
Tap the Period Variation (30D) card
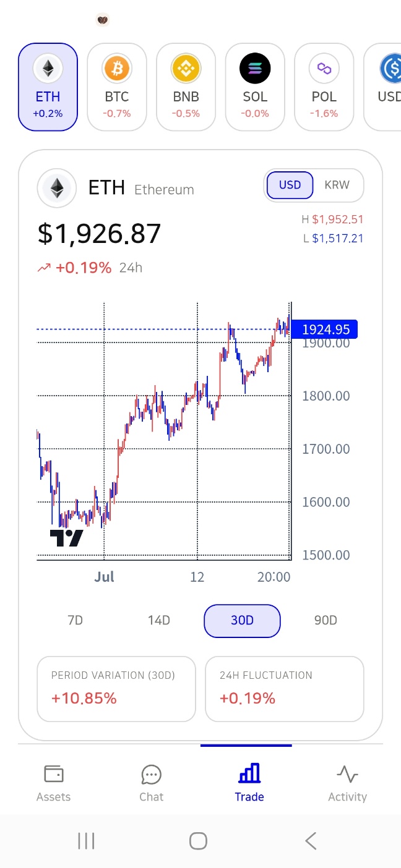click(x=116, y=689)
